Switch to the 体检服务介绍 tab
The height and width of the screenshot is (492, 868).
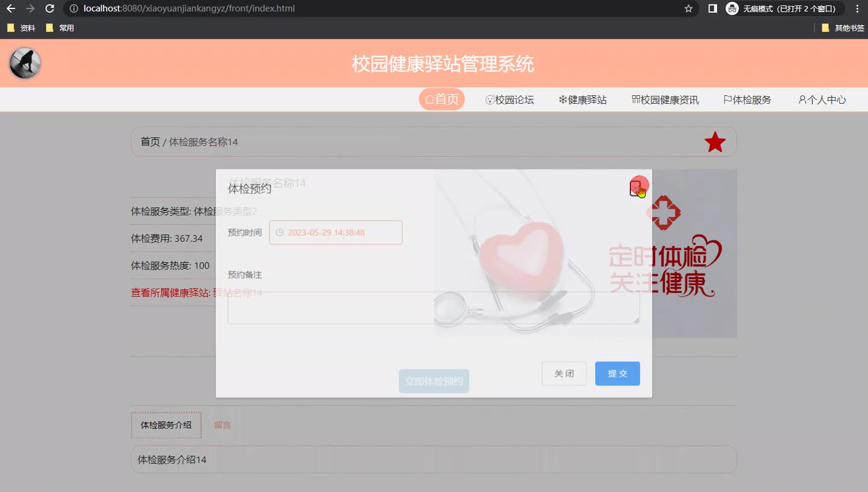(x=166, y=425)
